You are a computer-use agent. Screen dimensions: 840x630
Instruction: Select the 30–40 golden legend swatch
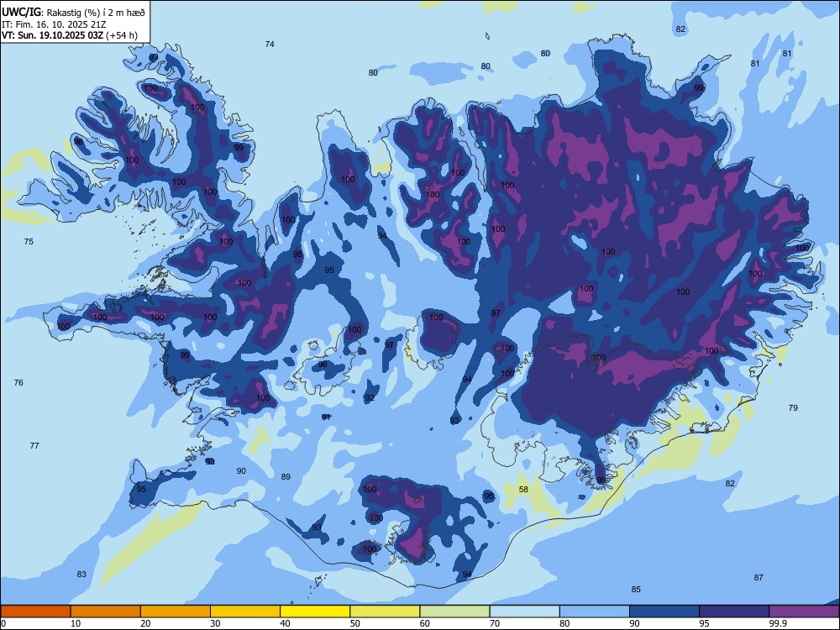(x=245, y=612)
